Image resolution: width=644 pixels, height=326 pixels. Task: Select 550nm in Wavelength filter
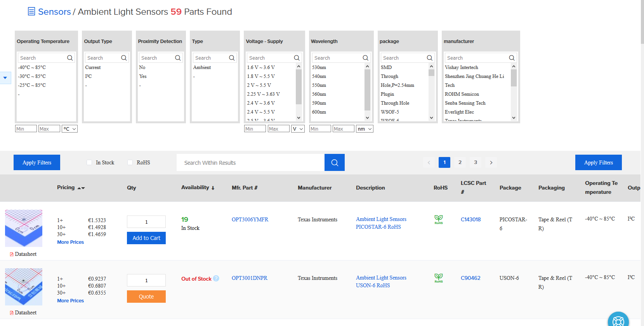point(319,85)
